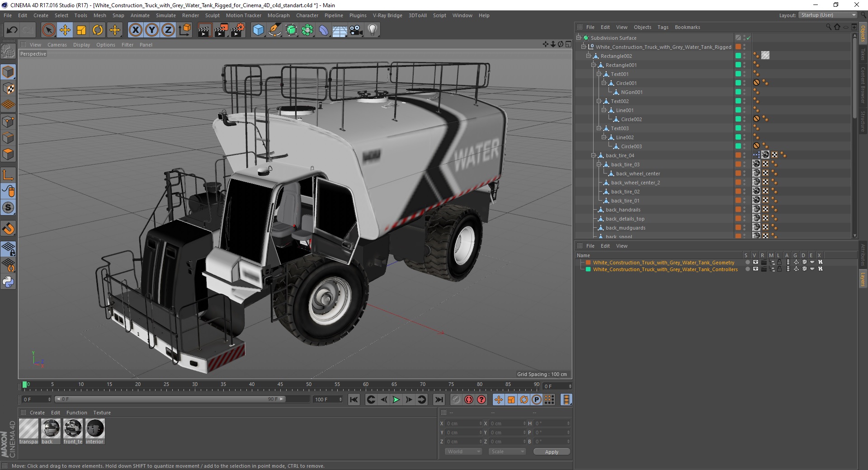
Task: Go to the start of the animation
Action: pos(354,399)
